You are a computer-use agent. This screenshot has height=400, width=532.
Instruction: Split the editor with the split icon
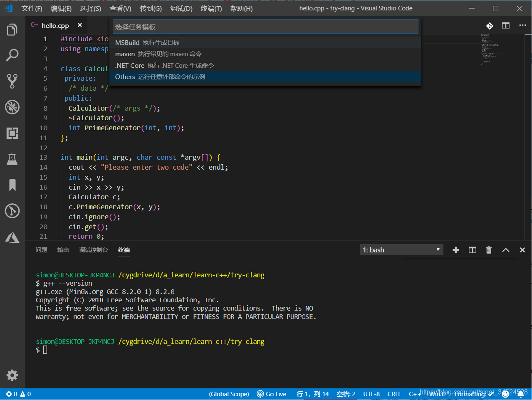506,26
